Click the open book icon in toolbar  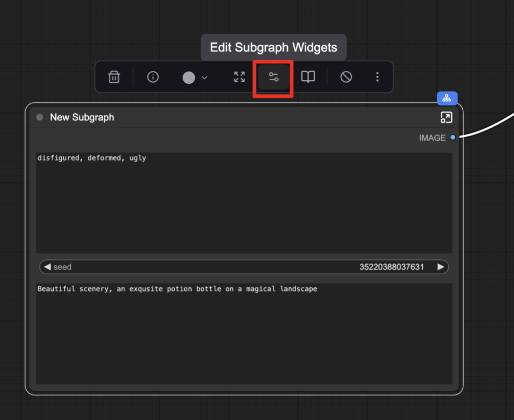click(x=308, y=77)
